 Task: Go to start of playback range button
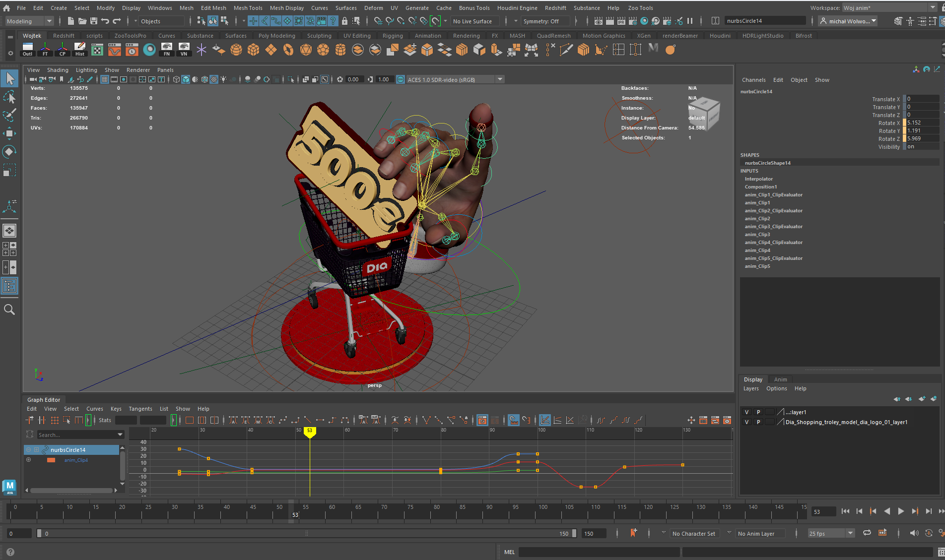coord(845,511)
